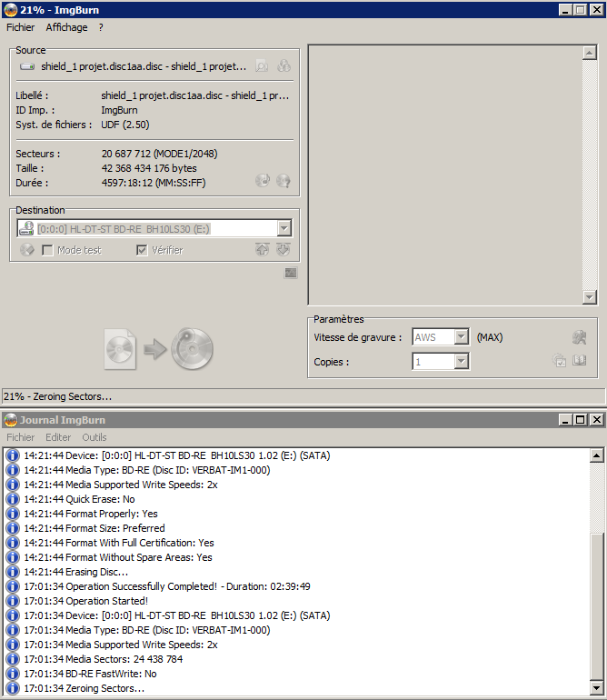The height and width of the screenshot is (700, 607).
Task: Click the '(MAX)' speed label
Action: [490, 337]
